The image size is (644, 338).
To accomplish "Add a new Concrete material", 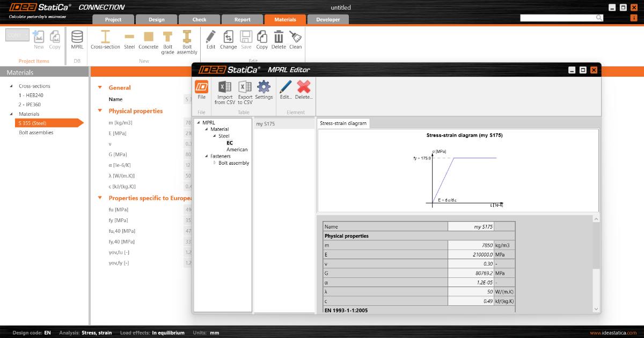I will (x=148, y=39).
